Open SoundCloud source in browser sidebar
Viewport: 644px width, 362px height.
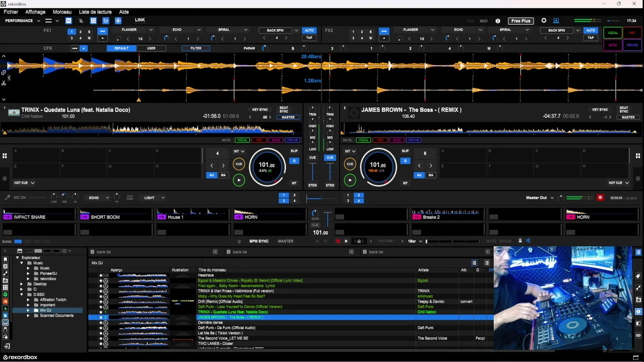point(6,301)
